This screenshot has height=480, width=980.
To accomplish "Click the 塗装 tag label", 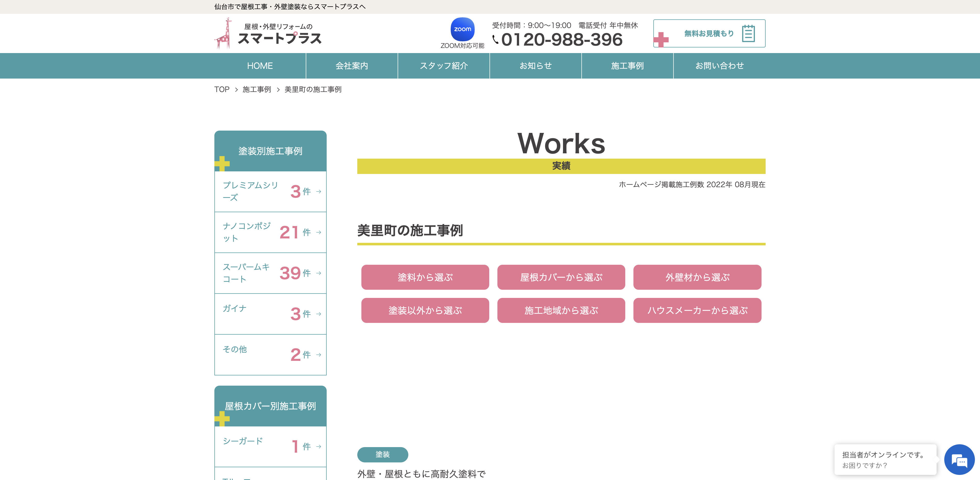I will click(x=383, y=454).
